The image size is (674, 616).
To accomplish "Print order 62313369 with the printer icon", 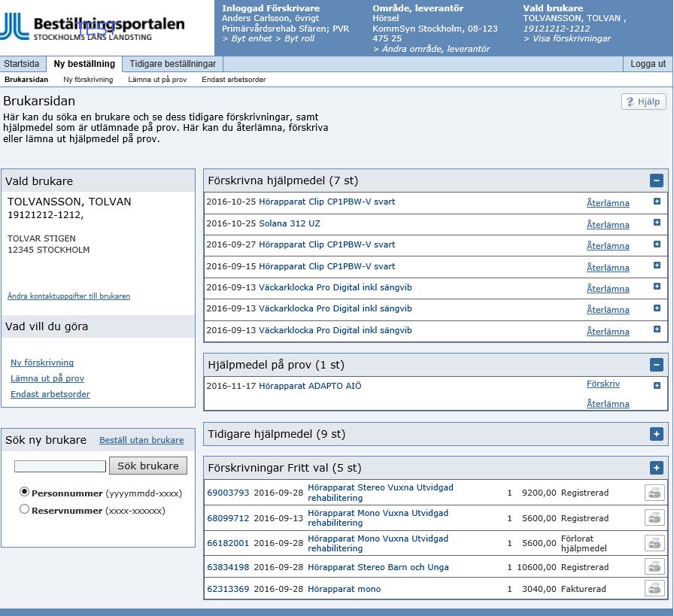I will (654, 588).
